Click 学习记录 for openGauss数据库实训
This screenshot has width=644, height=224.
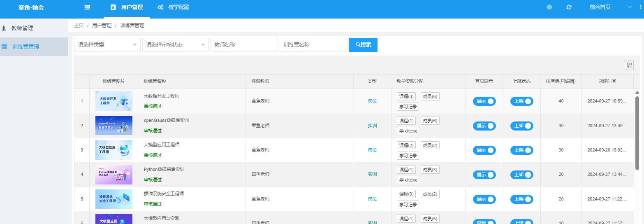point(408,131)
